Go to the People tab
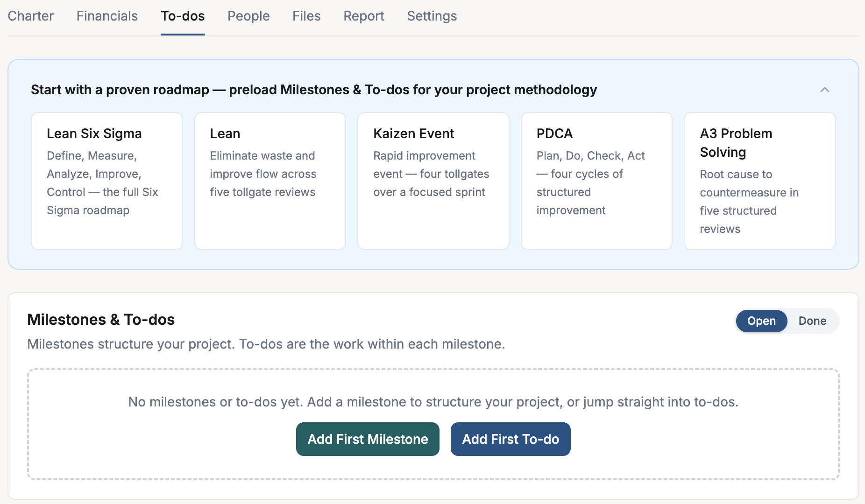 [x=248, y=16]
